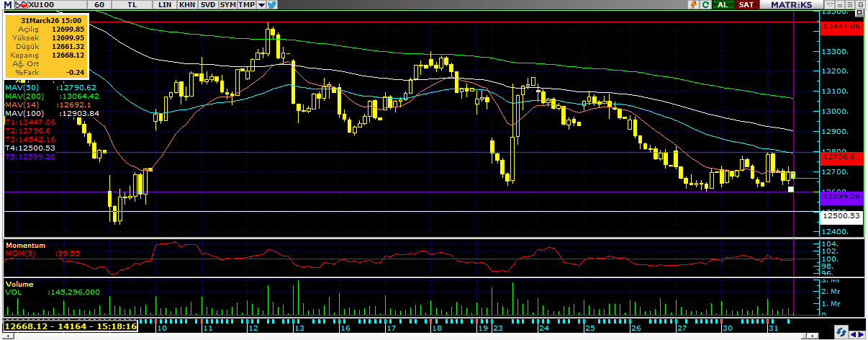This screenshot has height=340, width=868.
Task: Open the TMP template menu
Action: (x=246, y=4)
